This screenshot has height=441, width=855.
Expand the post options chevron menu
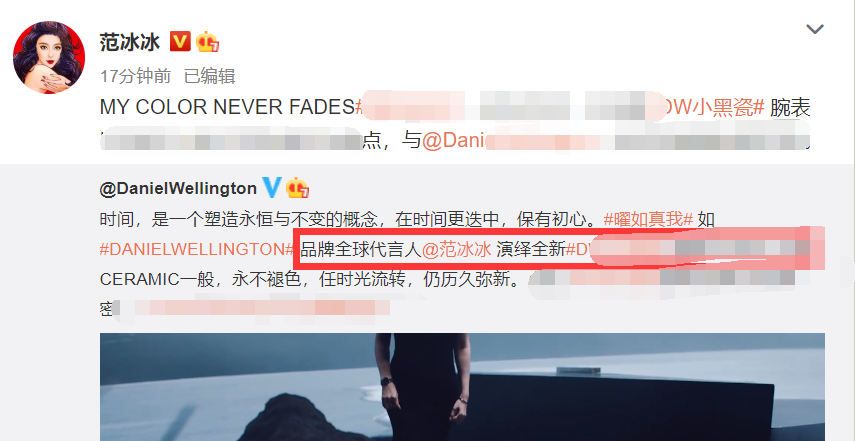815,29
